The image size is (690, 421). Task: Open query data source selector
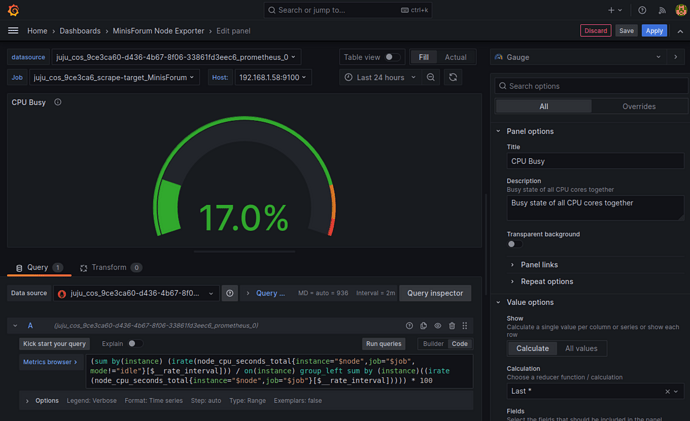pyautogui.click(x=136, y=293)
